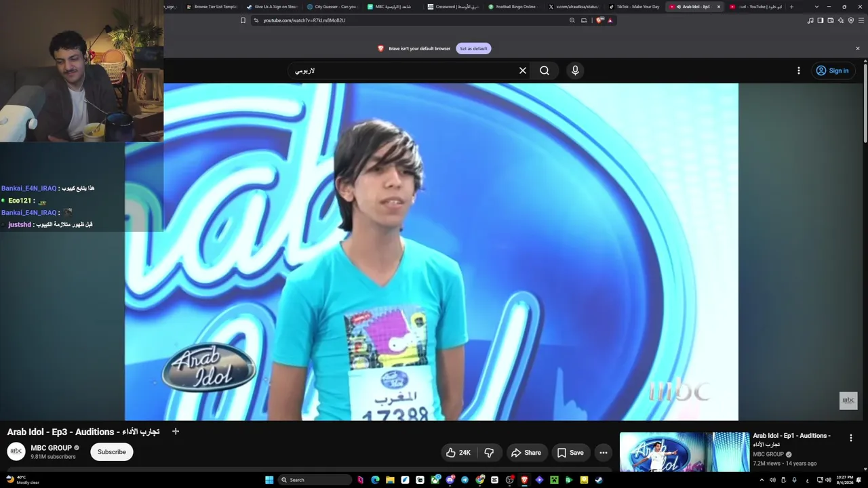The image size is (868, 488).
Task: Open more actions menu beside Save
Action: [x=604, y=453]
